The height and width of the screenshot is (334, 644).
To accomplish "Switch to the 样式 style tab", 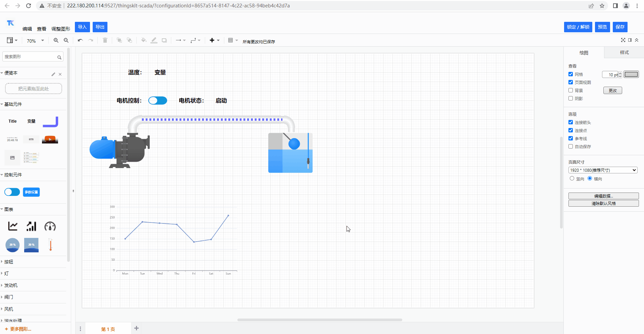I will pos(624,52).
